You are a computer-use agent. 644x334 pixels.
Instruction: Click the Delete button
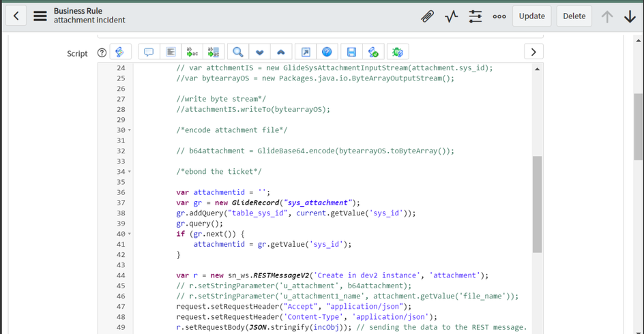click(x=574, y=16)
